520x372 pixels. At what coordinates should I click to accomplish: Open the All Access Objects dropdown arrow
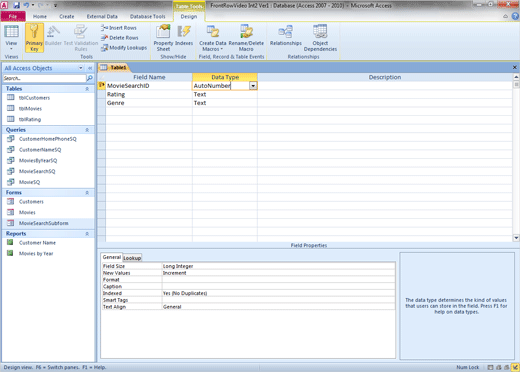point(81,68)
